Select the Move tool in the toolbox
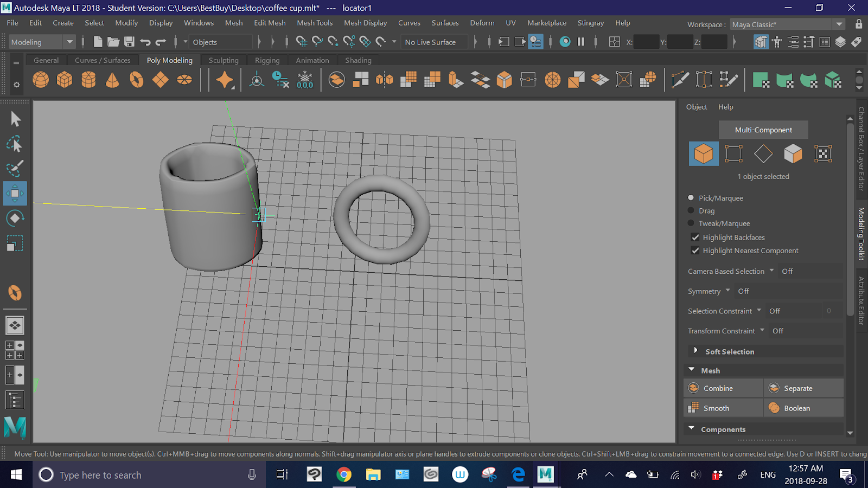 [15, 194]
